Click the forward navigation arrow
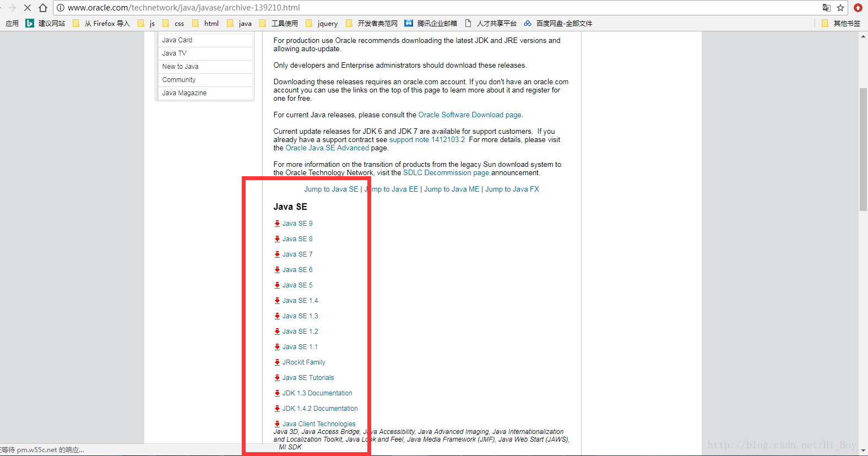The width and height of the screenshot is (868, 456). click(12, 8)
